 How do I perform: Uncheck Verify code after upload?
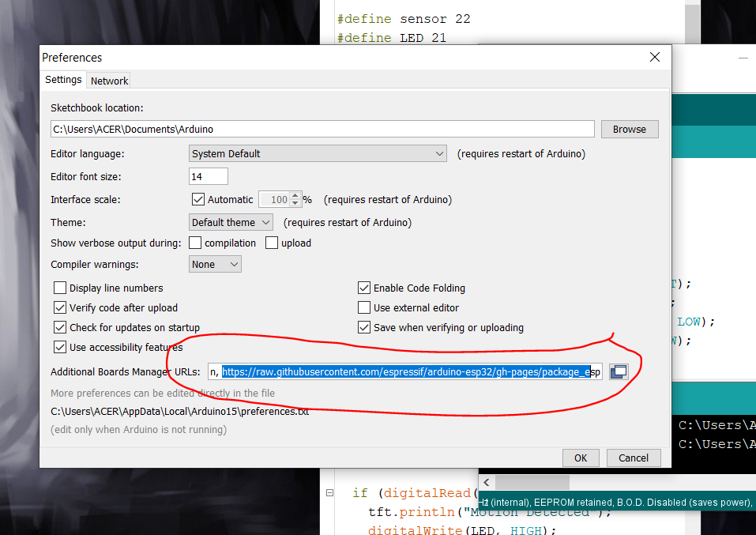(60, 307)
